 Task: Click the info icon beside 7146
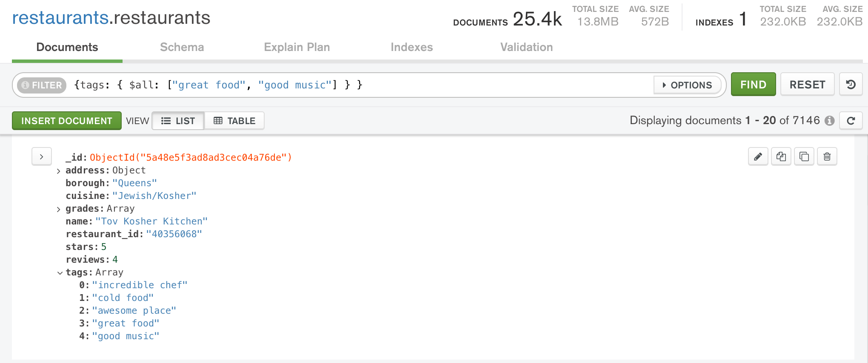(829, 121)
